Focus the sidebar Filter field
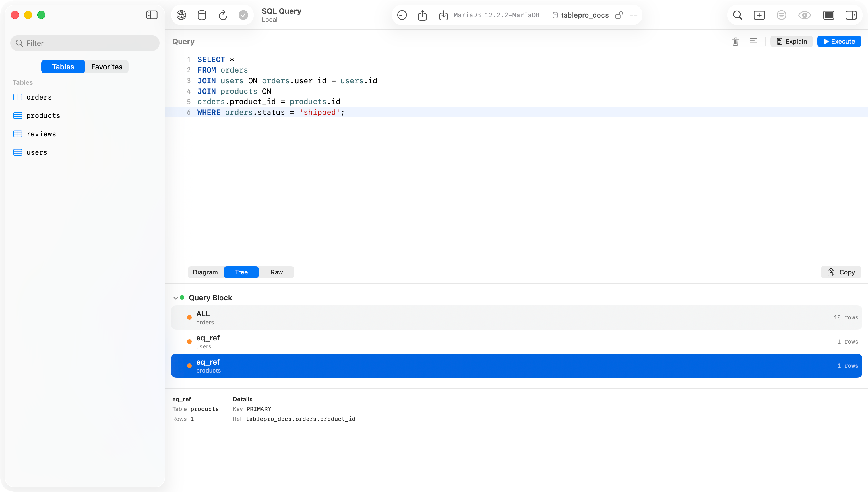This screenshot has height=492, width=868. [x=85, y=43]
